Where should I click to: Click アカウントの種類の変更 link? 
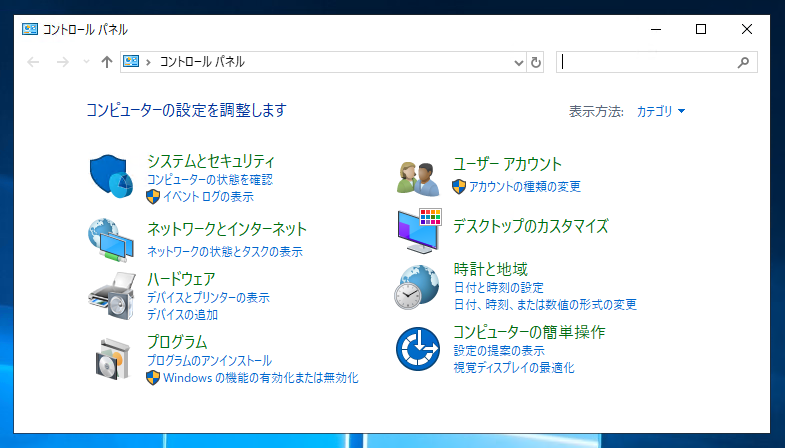click(x=525, y=187)
